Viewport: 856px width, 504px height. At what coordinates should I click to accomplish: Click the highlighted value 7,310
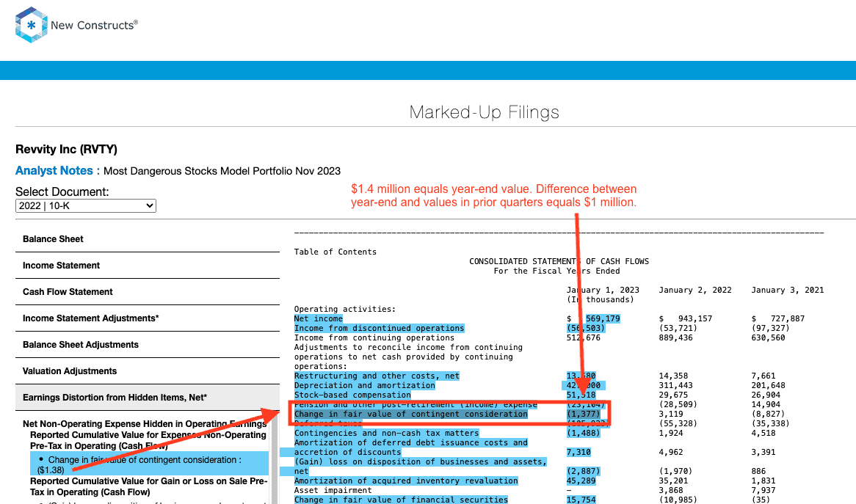(578, 452)
